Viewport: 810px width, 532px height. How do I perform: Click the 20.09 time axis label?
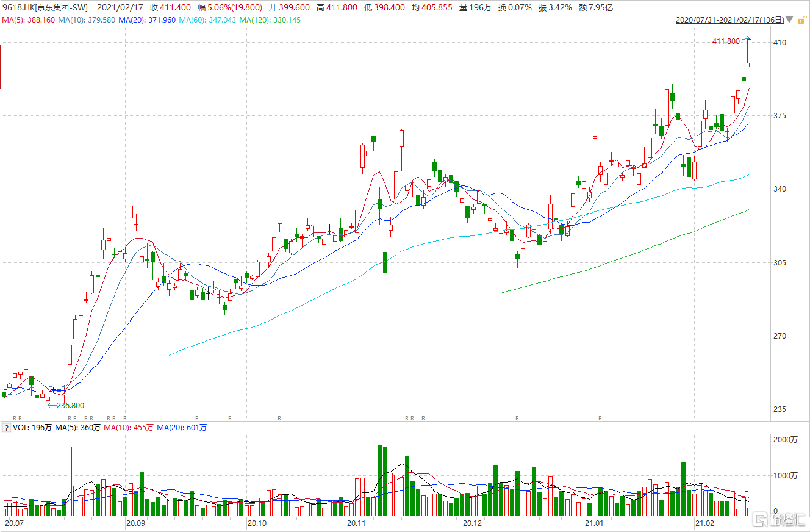coord(135,523)
